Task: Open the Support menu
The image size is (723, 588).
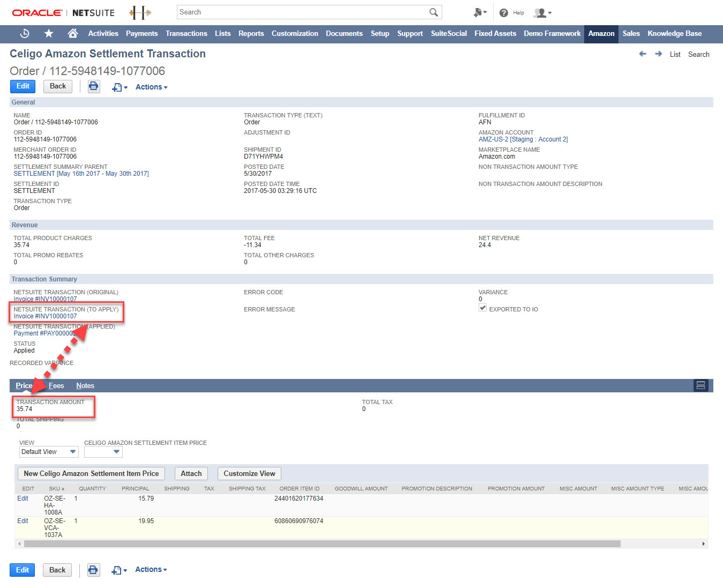Action: [410, 33]
